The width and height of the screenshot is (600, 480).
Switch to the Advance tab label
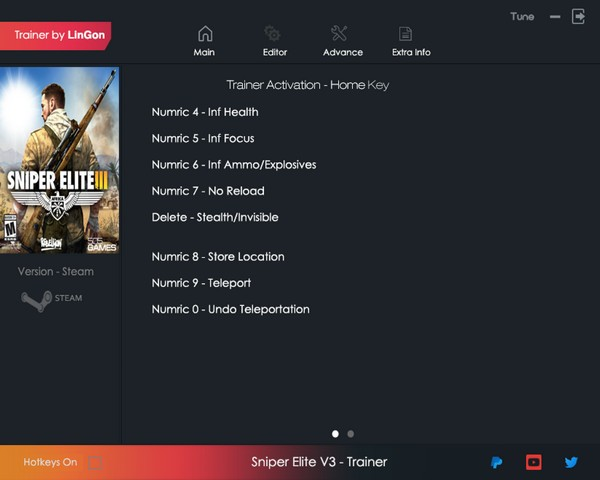click(x=343, y=52)
